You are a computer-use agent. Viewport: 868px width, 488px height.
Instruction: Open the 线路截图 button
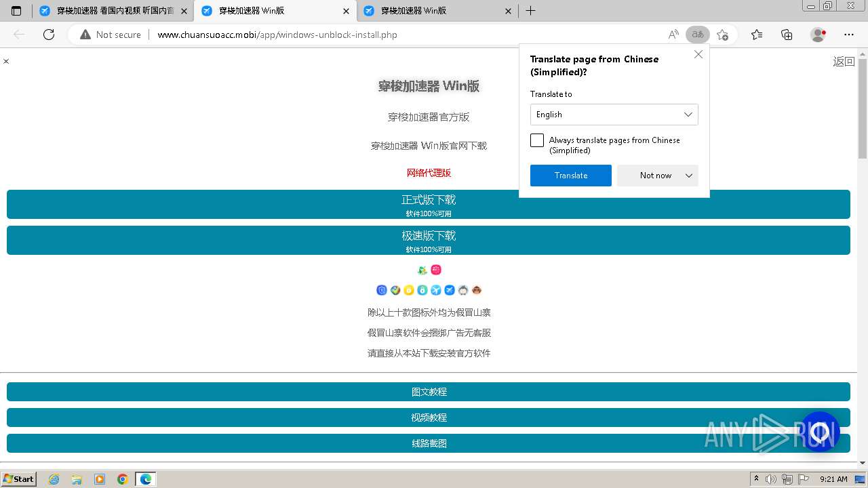tap(429, 443)
